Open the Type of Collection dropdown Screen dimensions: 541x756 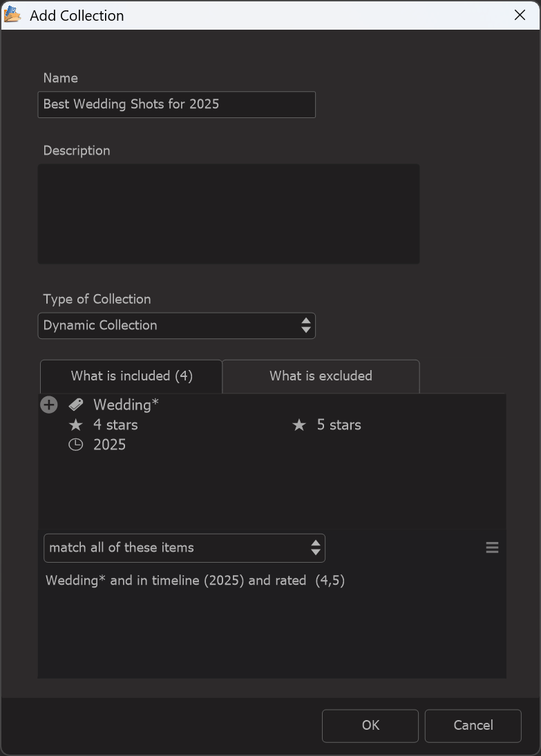pos(177,325)
